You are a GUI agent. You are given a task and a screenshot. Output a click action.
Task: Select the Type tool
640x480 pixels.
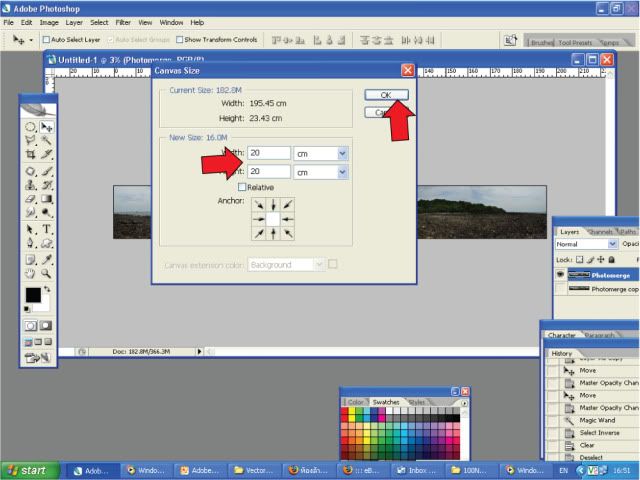click(x=47, y=229)
